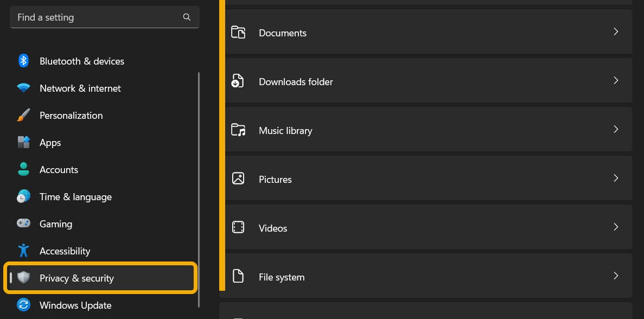The width and height of the screenshot is (644, 319).
Task: Open the Videos permission settings
Action: (x=616, y=227)
